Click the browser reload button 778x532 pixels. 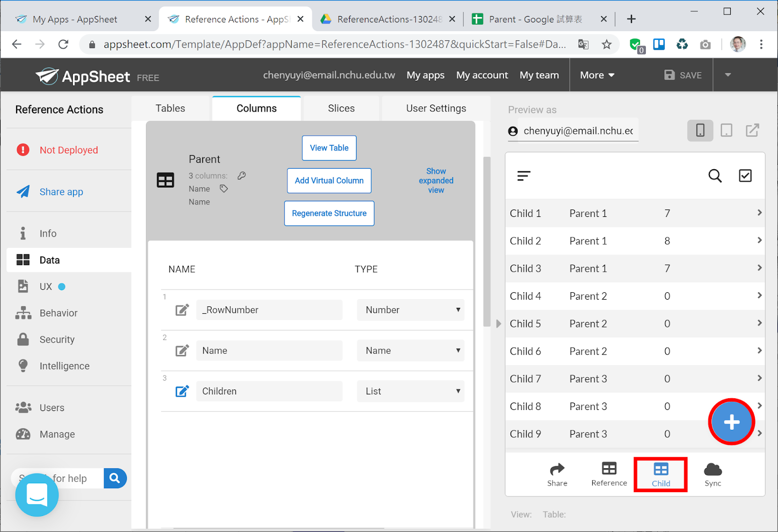(x=63, y=44)
